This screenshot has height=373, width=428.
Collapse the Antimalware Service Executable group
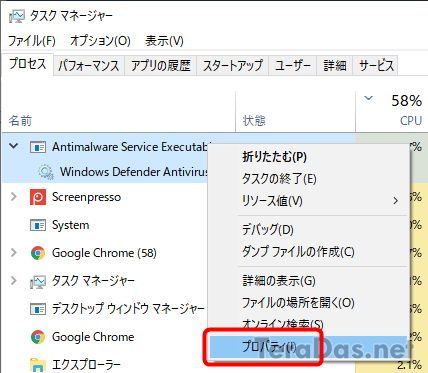click(x=14, y=146)
